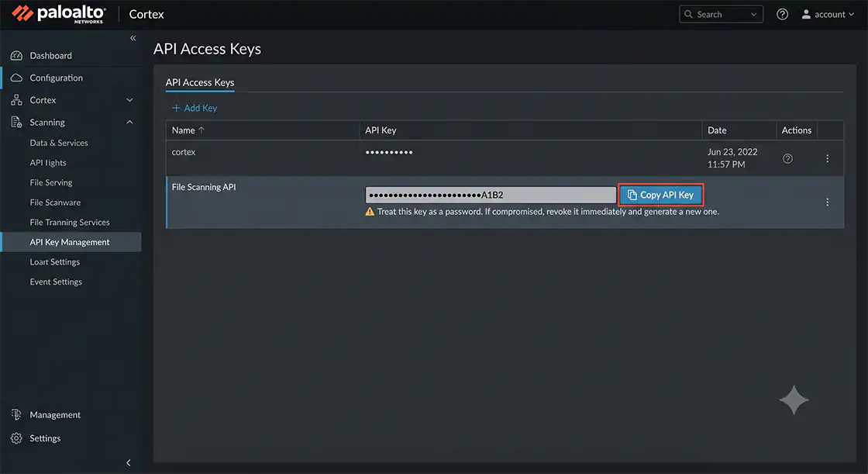868x474 pixels.
Task: Click the Copy API Key button
Action: pyautogui.click(x=661, y=195)
